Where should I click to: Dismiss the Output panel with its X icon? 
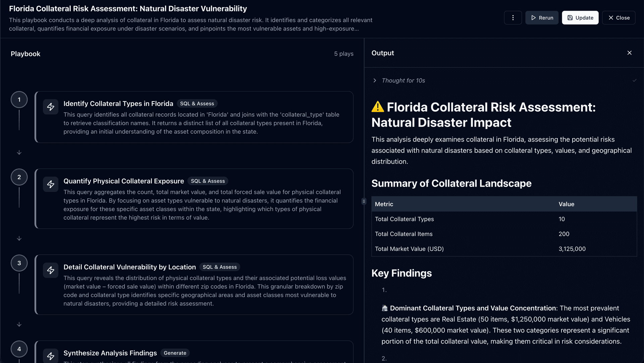(629, 53)
